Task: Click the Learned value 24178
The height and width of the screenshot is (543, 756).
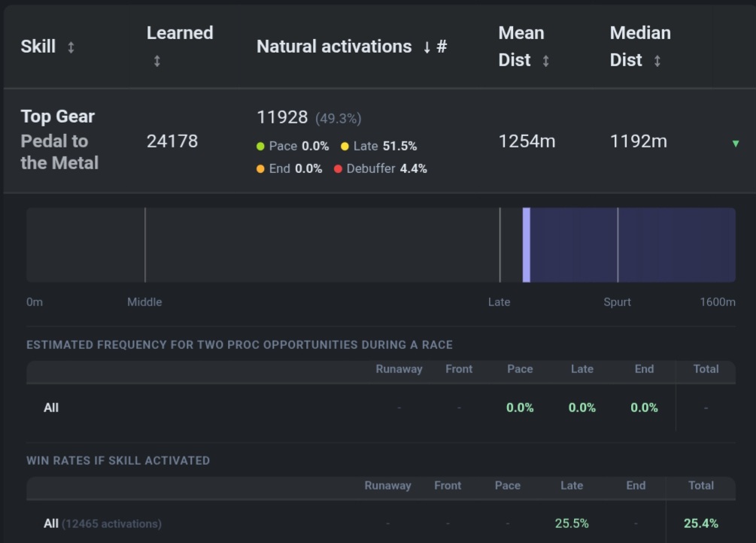Action: 172,141
